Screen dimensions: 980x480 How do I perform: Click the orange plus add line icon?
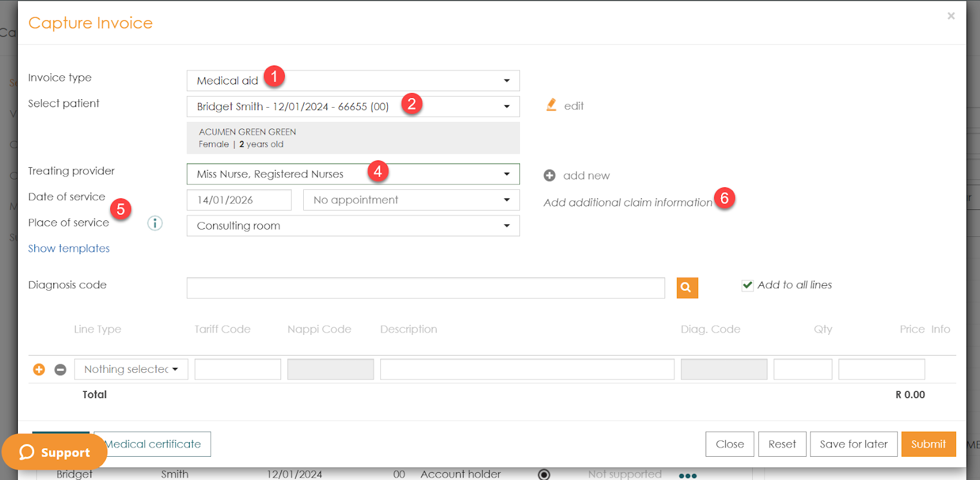(x=39, y=369)
